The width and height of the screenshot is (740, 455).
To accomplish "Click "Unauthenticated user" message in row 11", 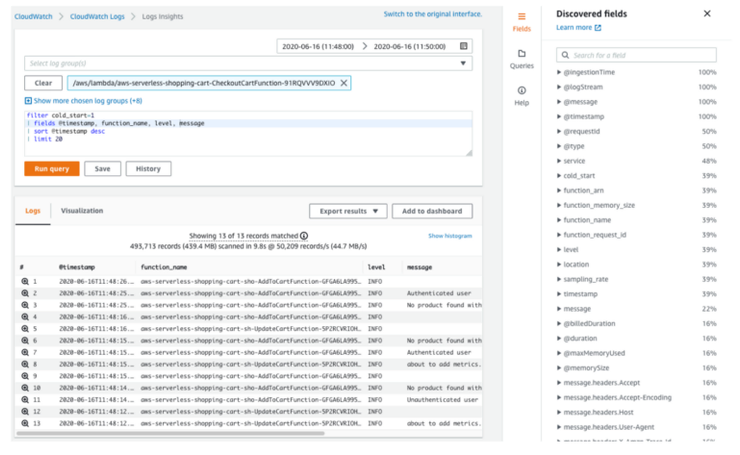I will click(x=442, y=400).
